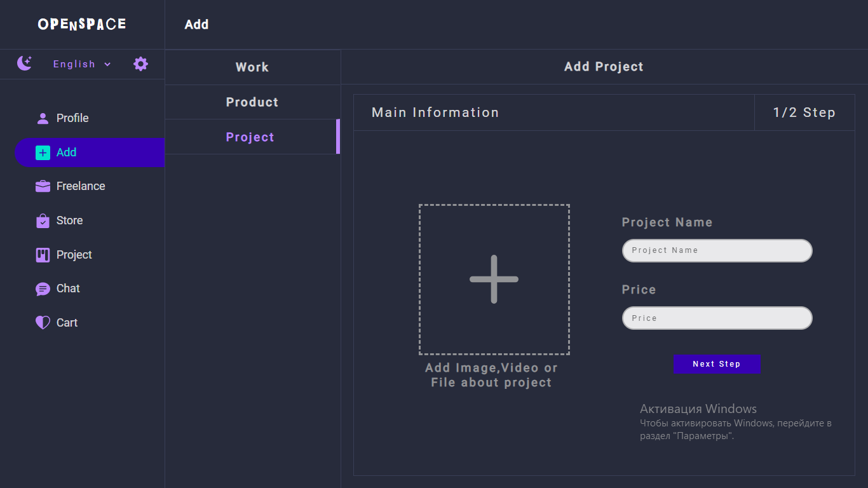The width and height of the screenshot is (868, 488).
Task: Open Freelance section label
Action: [x=81, y=186]
